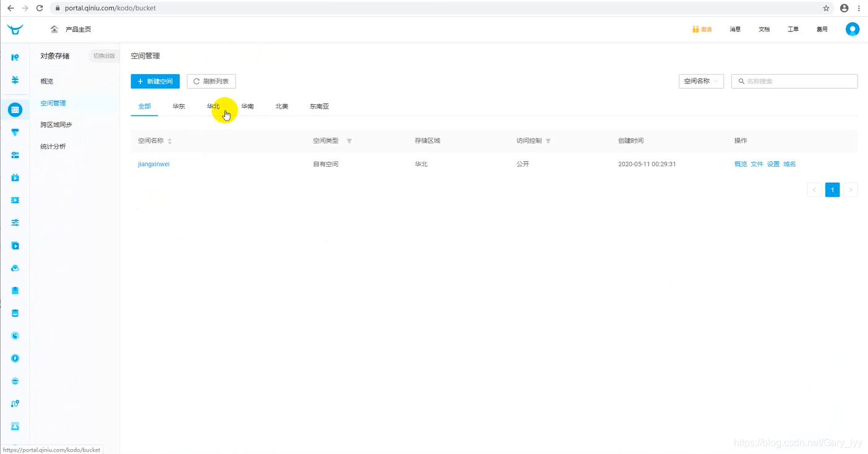Click the clipboard document icon in left rail
This screenshot has width=868, height=454.
tap(15, 290)
